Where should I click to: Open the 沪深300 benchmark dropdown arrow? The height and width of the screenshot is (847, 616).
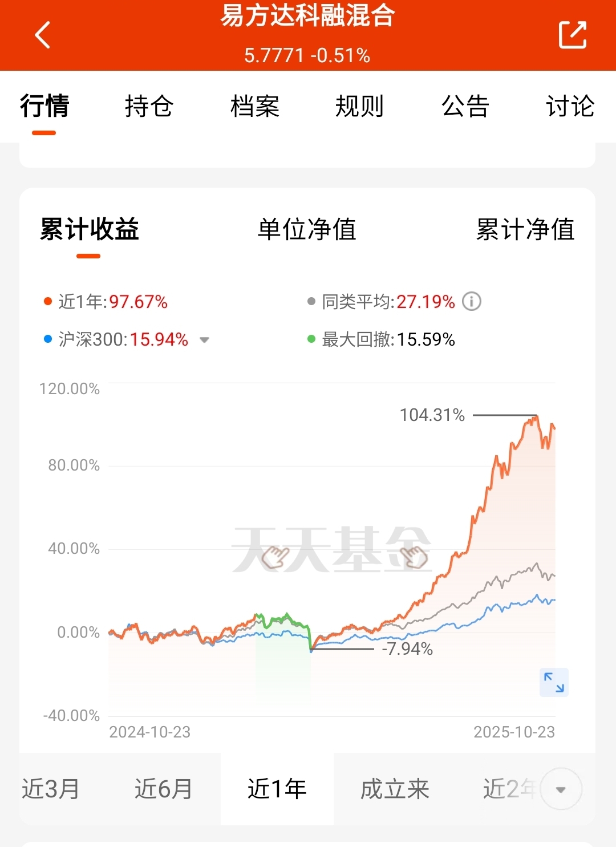pos(204,340)
